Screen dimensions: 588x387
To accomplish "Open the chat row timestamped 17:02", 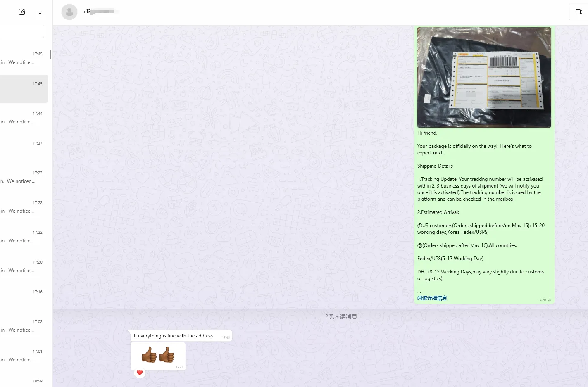I will 24,327.
